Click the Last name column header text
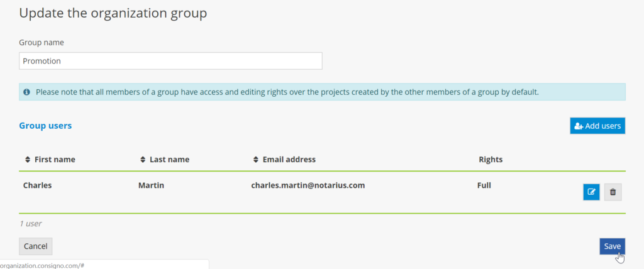This screenshot has height=269, width=644. click(x=169, y=160)
